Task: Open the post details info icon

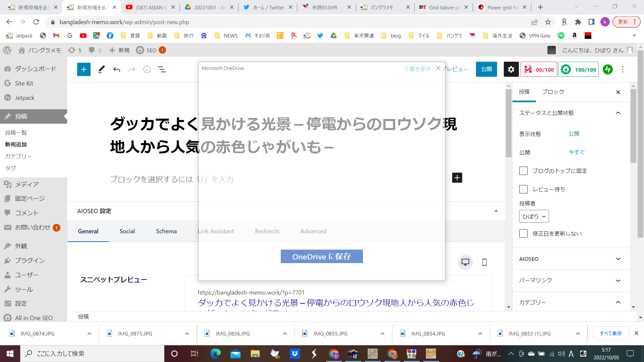Action: click(147, 69)
